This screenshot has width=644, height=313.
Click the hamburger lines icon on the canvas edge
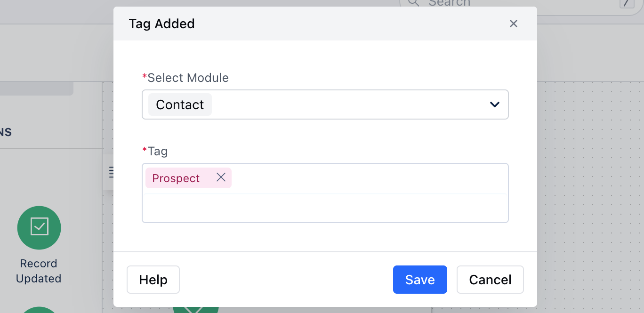[111, 172]
